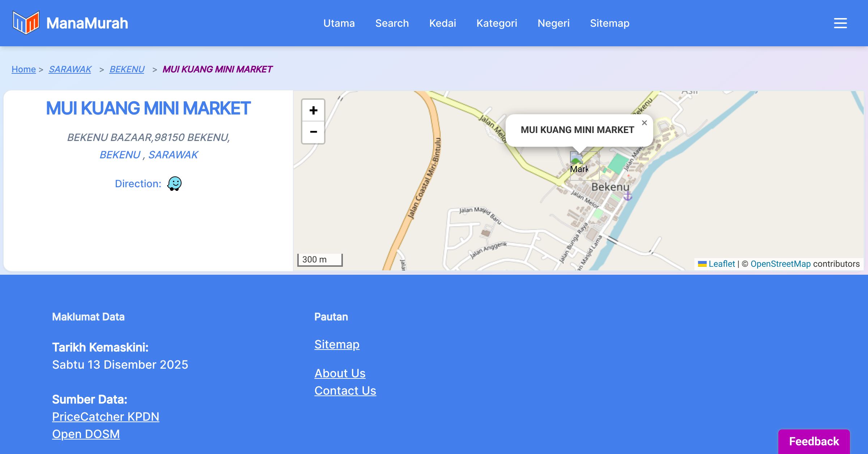Screen dimensions: 868x454
Task: Zoom out on the map
Action: pyautogui.click(x=313, y=132)
